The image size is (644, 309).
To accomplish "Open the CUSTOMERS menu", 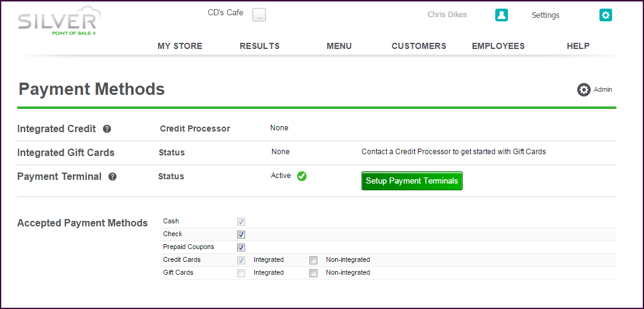I will tap(419, 46).
